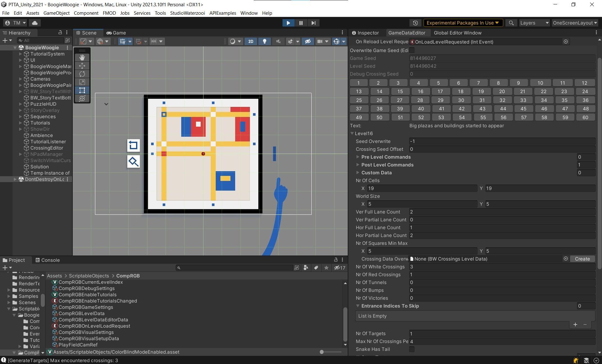Image resolution: width=602 pixels, height=364 pixels.
Task: Expand the Entrance Indices To Skip section
Action: (358, 306)
